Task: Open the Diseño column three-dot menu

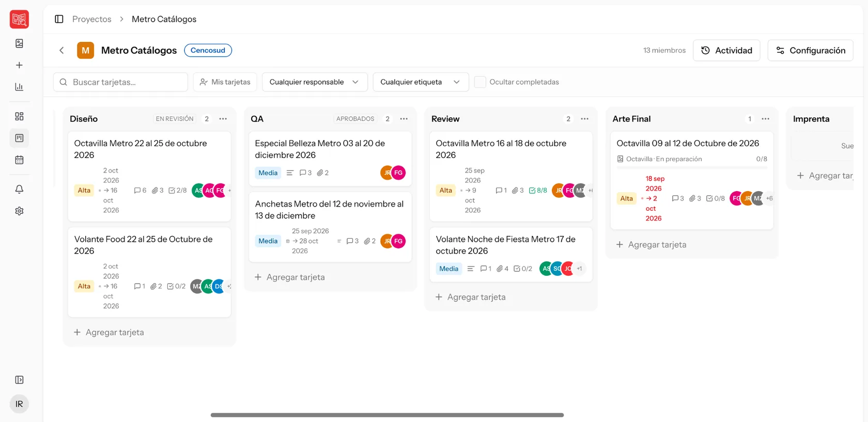Action: [x=223, y=119]
